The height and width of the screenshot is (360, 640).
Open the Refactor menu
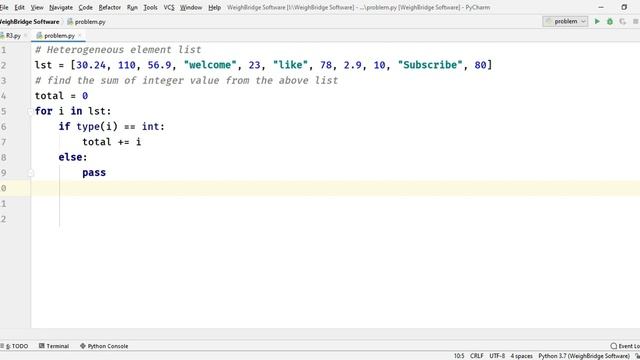109,7
